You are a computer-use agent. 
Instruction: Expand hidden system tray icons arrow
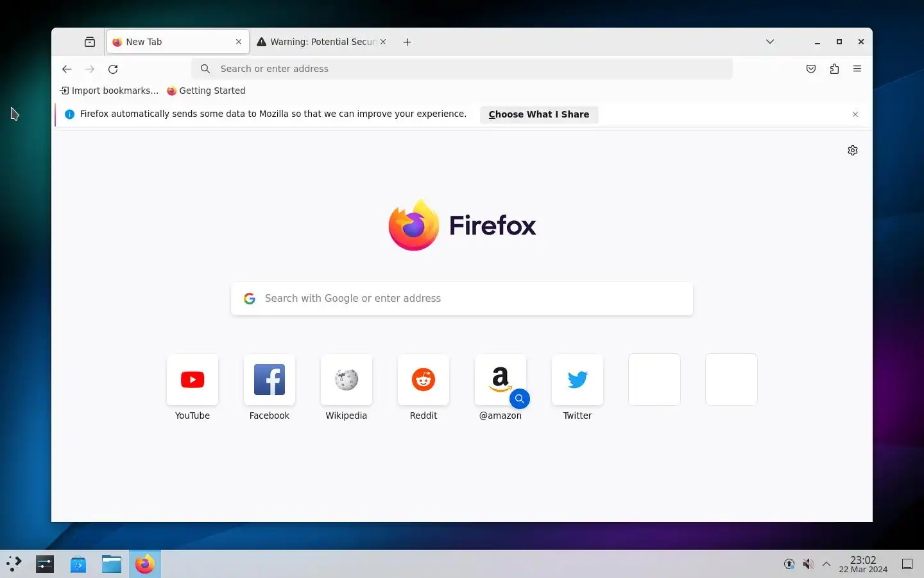click(x=826, y=564)
